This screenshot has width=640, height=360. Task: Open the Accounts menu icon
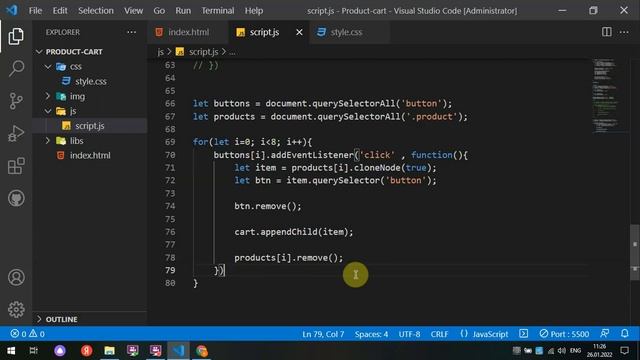click(x=16, y=277)
